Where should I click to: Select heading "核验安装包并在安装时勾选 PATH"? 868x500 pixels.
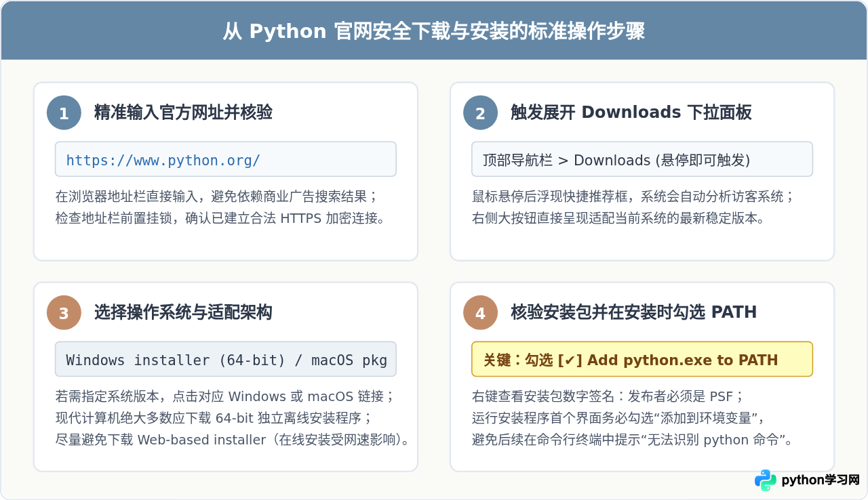click(x=634, y=312)
